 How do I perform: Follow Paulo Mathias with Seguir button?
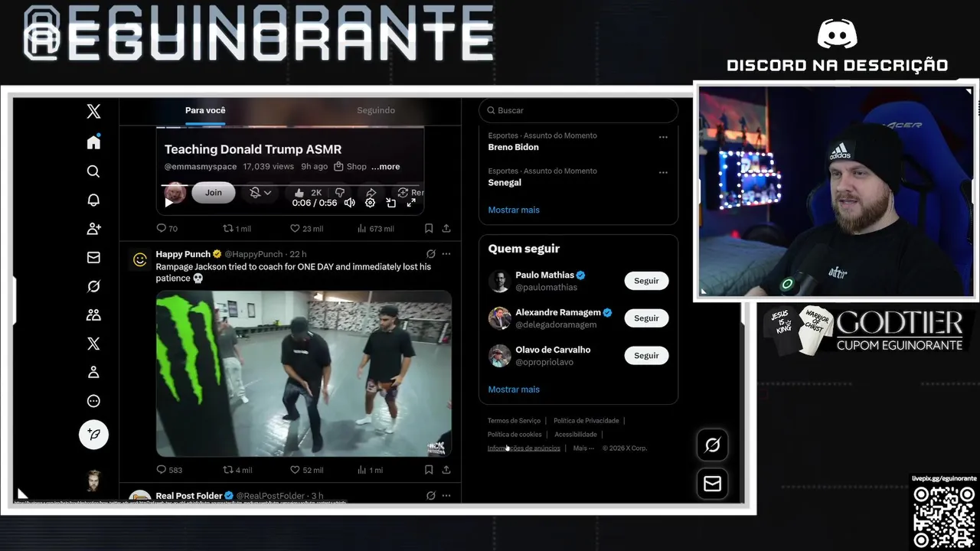coord(646,281)
